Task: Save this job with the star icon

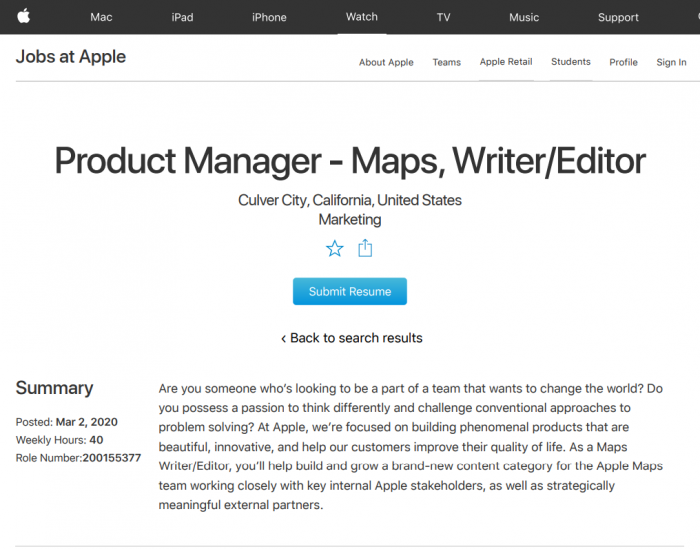Action: tap(334, 248)
